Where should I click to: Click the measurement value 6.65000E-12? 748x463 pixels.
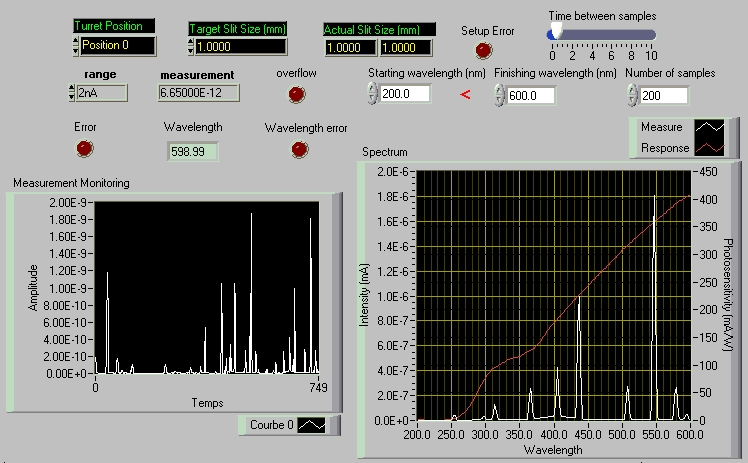[x=198, y=93]
